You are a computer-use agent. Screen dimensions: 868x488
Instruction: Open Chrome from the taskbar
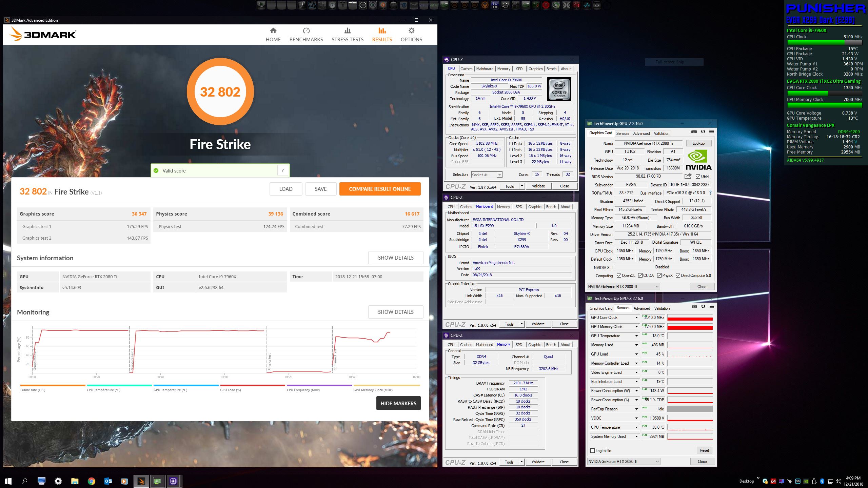tap(91, 481)
